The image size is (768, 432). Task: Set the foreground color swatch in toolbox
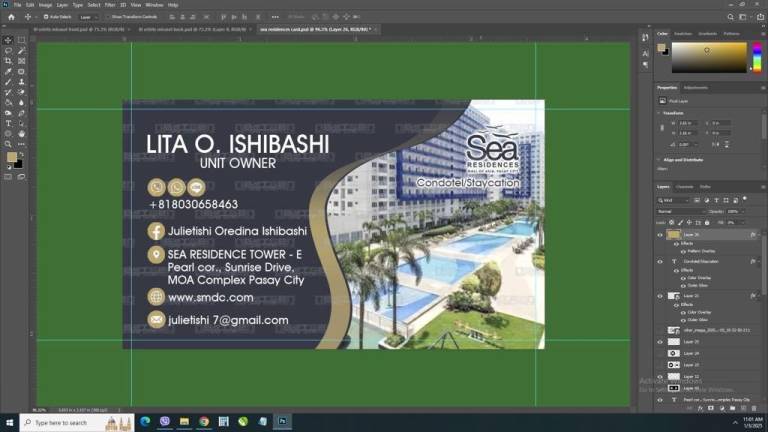[x=12, y=157]
